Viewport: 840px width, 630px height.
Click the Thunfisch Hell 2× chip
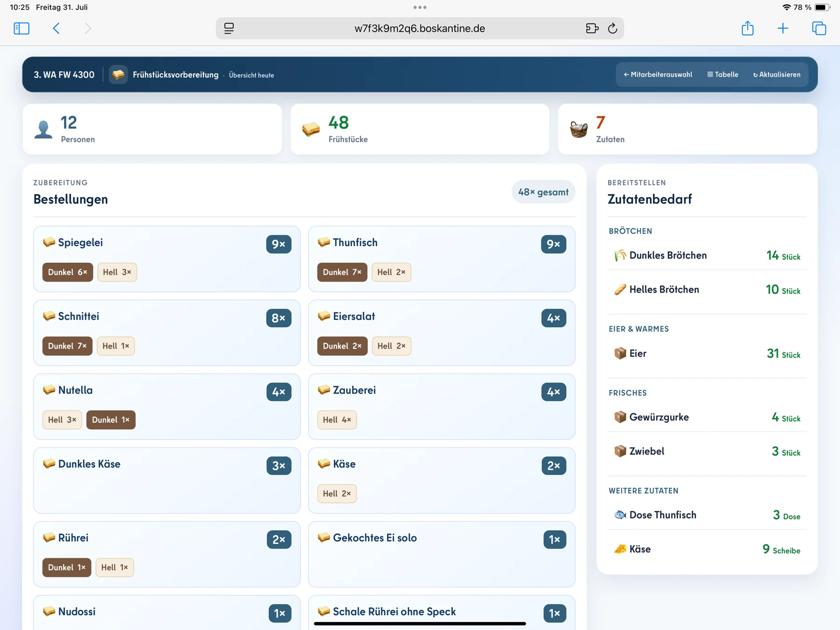[392, 272]
